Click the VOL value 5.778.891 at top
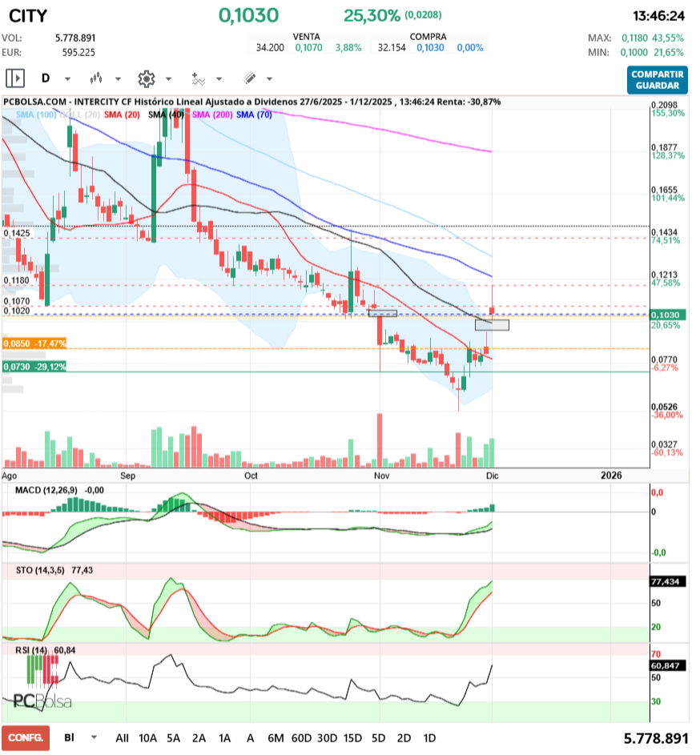The image size is (700, 755). click(x=75, y=38)
